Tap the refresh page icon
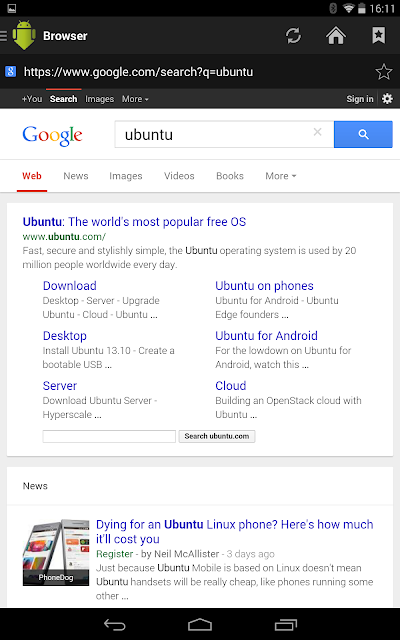400x640 pixels. 293,36
